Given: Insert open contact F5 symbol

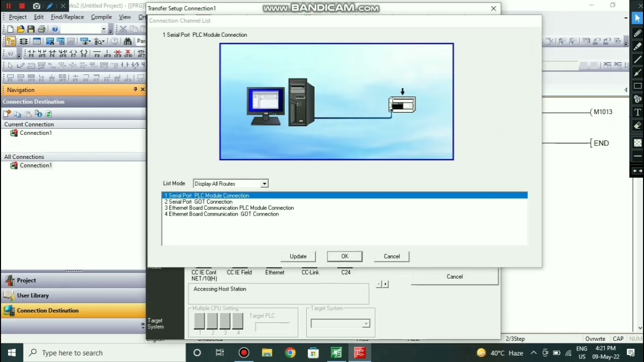Looking at the screenshot, I should click(x=31, y=53).
